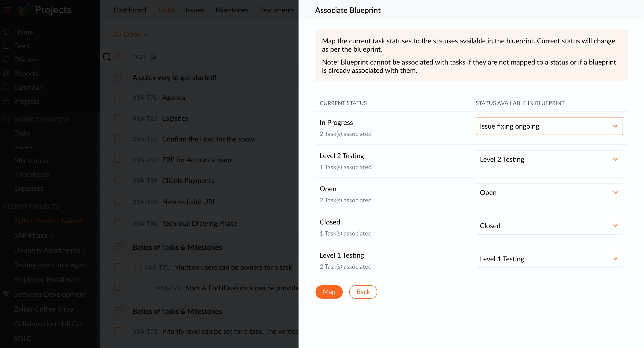The width and height of the screenshot is (644, 348).
Task: Collapse the A quick way to get started section
Action: coord(118,77)
